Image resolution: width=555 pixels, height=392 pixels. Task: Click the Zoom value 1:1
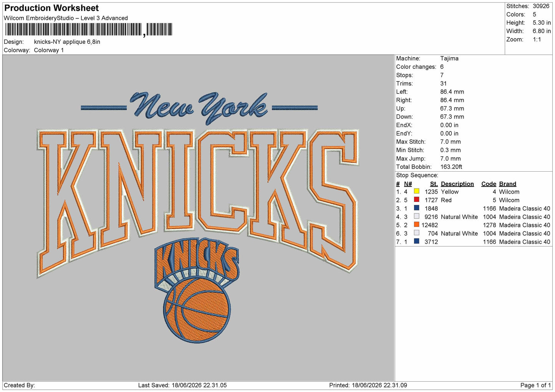[537, 40]
